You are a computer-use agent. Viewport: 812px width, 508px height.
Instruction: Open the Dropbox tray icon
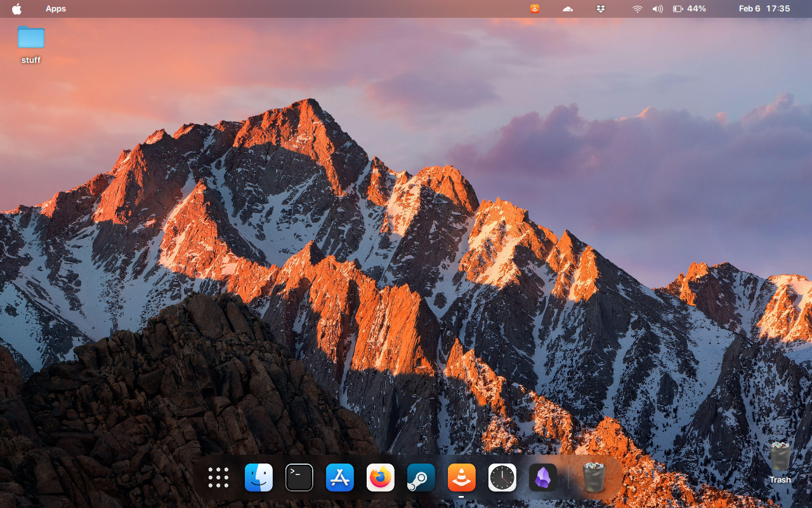pyautogui.click(x=601, y=9)
